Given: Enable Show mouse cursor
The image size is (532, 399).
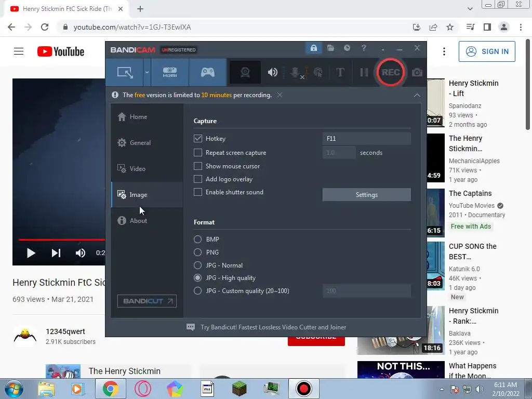Looking at the screenshot, I should 198,166.
